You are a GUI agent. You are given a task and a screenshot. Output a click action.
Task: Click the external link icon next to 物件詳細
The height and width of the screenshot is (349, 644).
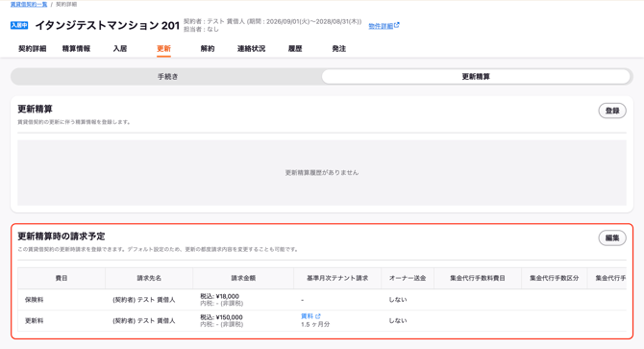(x=397, y=25)
